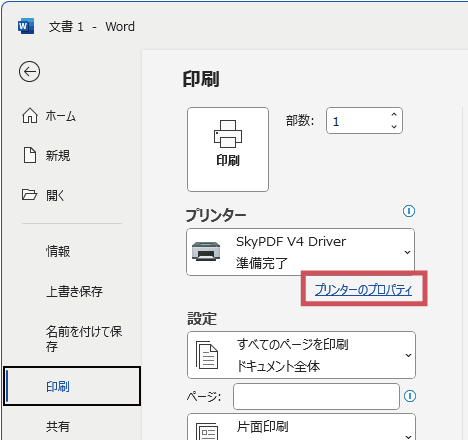Viewport: 468px width, 440px height.
Task: Click the info icon beside the ページ field
Action: click(410, 396)
